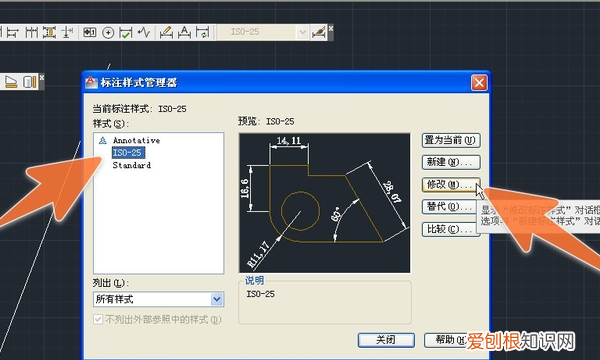
Task: Activate the Dimension Space tool
Action: tap(49, 33)
